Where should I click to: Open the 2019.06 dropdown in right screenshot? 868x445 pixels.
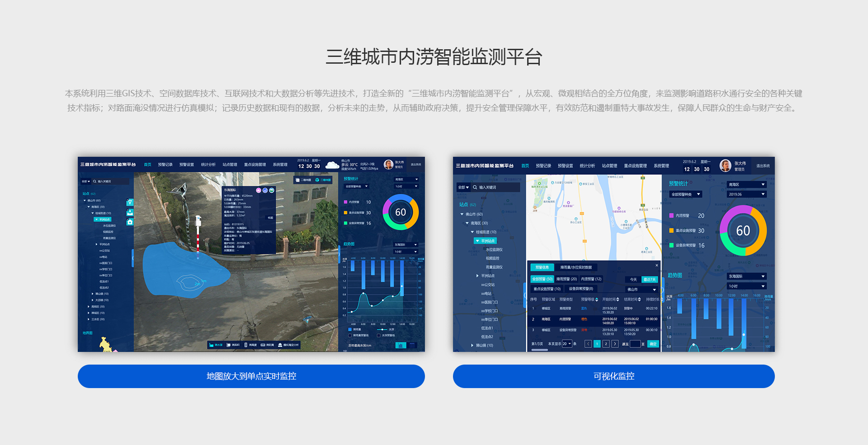click(x=746, y=194)
